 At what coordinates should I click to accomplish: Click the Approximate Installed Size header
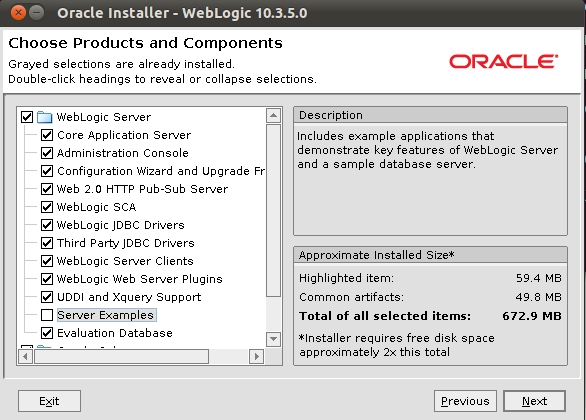tap(431, 255)
